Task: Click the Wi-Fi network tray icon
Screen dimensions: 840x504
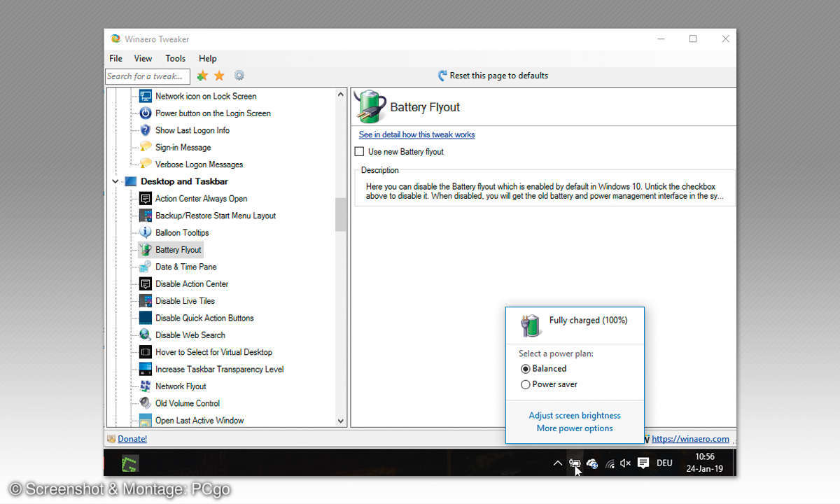Action: (610, 463)
